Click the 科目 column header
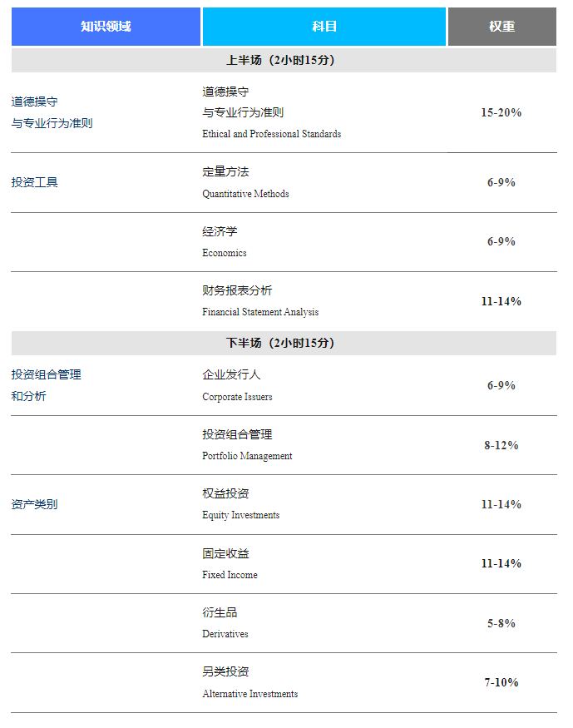Image resolution: width=573 pixels, height=728 pixels. tap(324, 27)
